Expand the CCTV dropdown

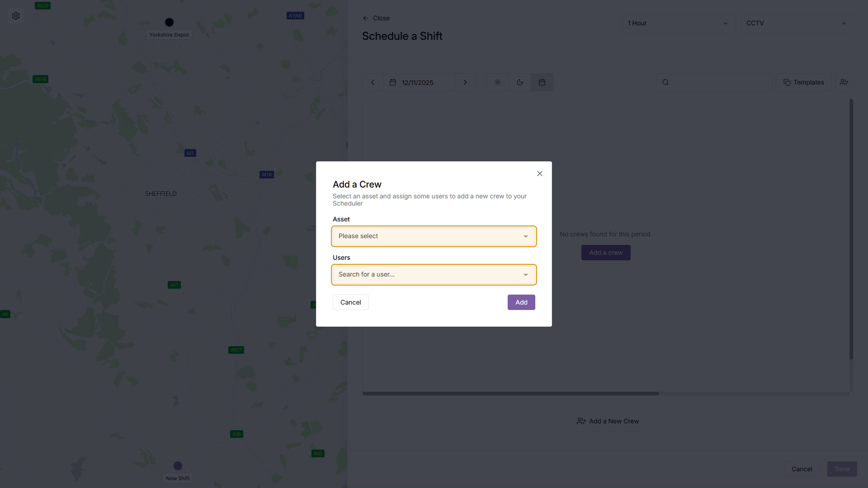click(797, 23)
